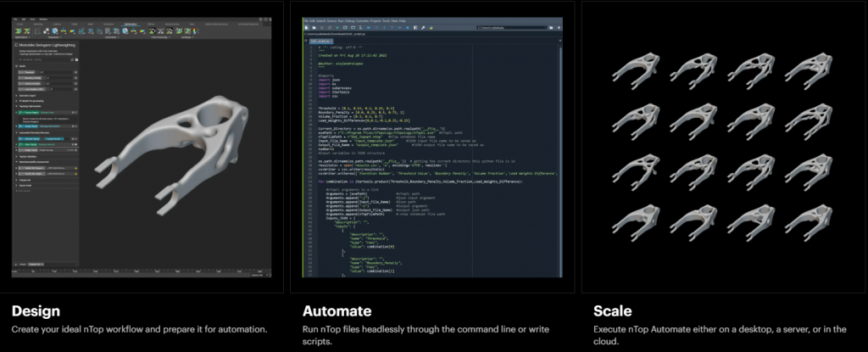This screenshot has height=352, width=868.
Task: Open the Help menu in Spyder
Action: 403,20
